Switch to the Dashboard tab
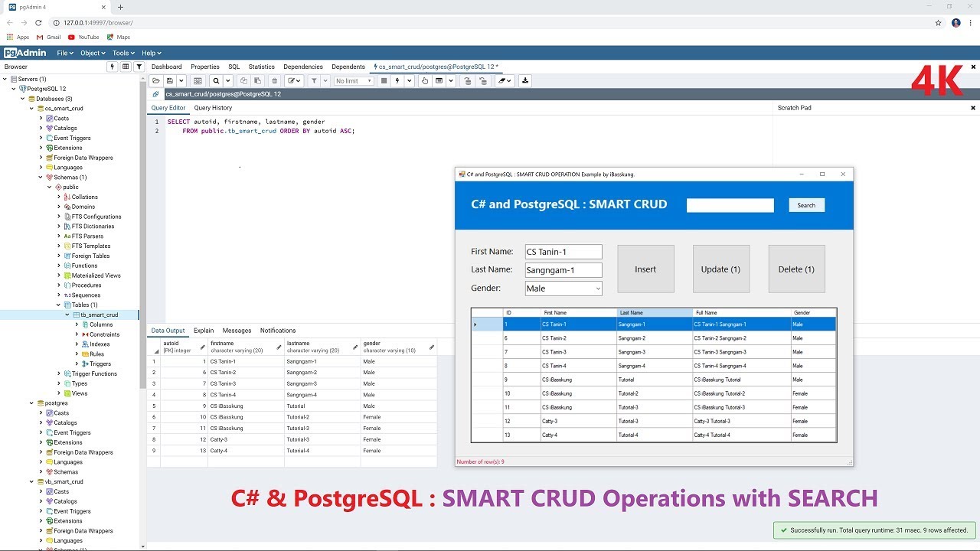 [167, 67]
